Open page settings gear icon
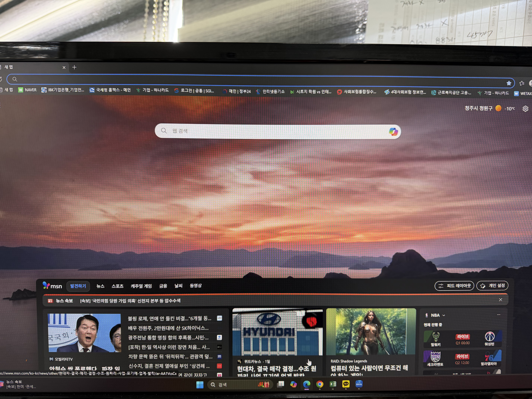This screenshot has height=399, width=532. [x=525, y=109]
